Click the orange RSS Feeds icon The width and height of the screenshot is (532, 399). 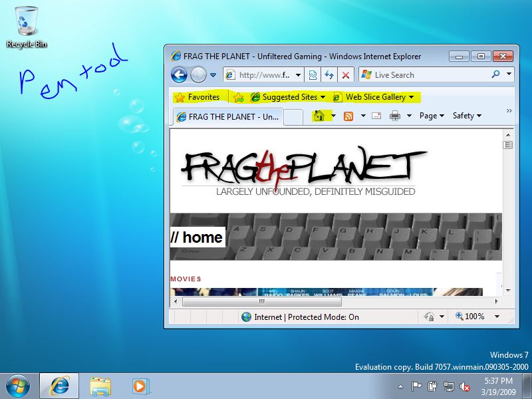click(x=348, y=116)
